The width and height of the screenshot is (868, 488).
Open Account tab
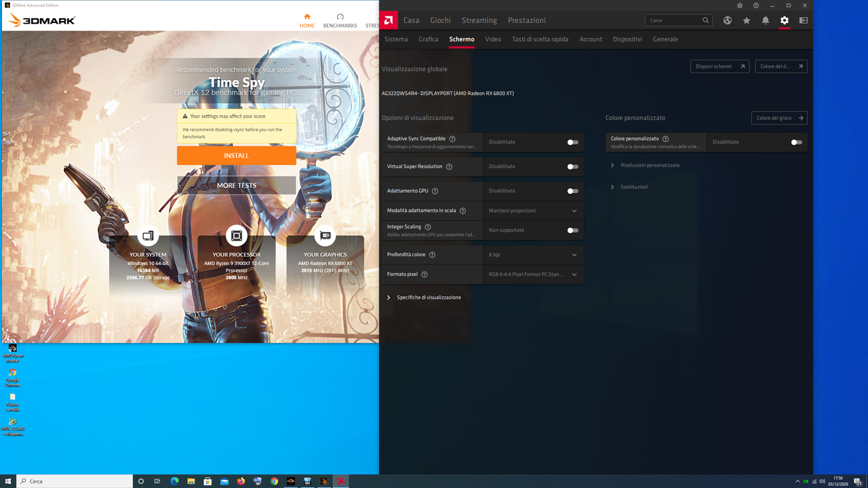tap(591, 39)
